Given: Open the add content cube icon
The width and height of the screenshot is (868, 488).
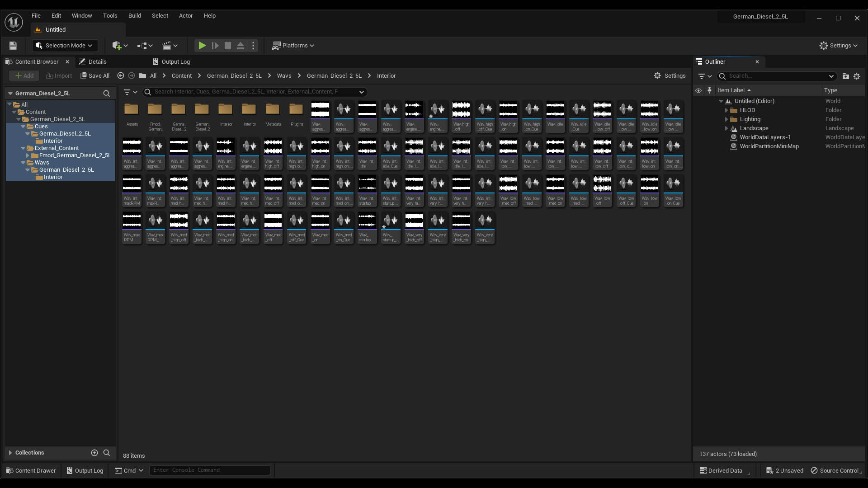Looking at the screenshot, I should pyautogui.click(x=117, y=46).
